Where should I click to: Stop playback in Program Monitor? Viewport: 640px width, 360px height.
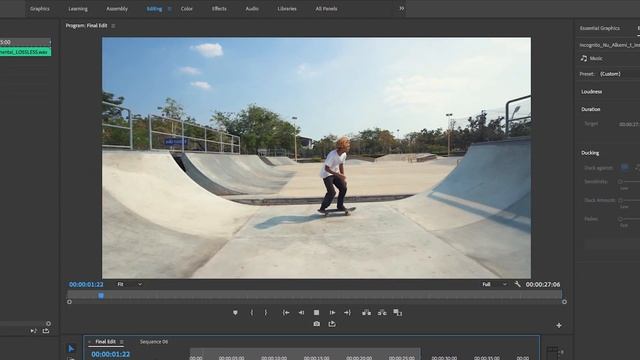[316, 313]
